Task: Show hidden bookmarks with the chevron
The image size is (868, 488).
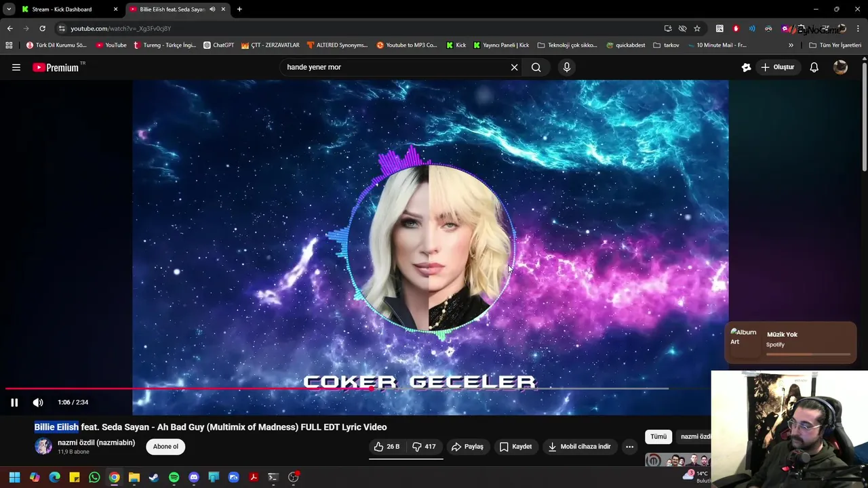Action: pos(791,45)
